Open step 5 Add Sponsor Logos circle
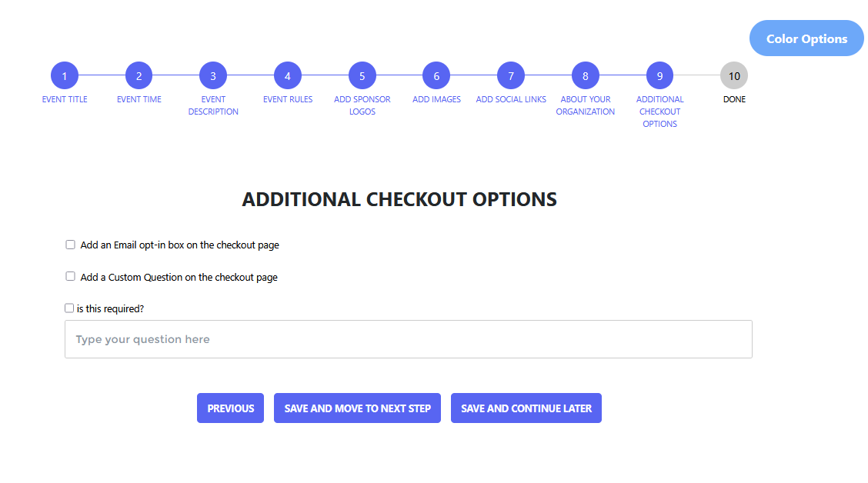Viewport: 868px width, 483px height. [362, 76]
